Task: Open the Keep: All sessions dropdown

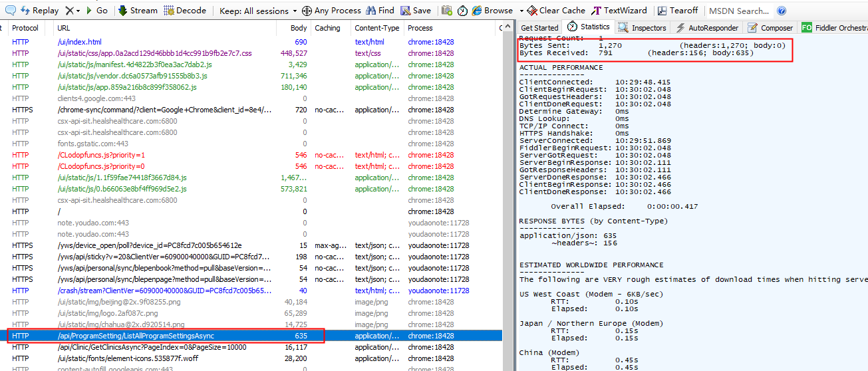Action: pos(258,11)
